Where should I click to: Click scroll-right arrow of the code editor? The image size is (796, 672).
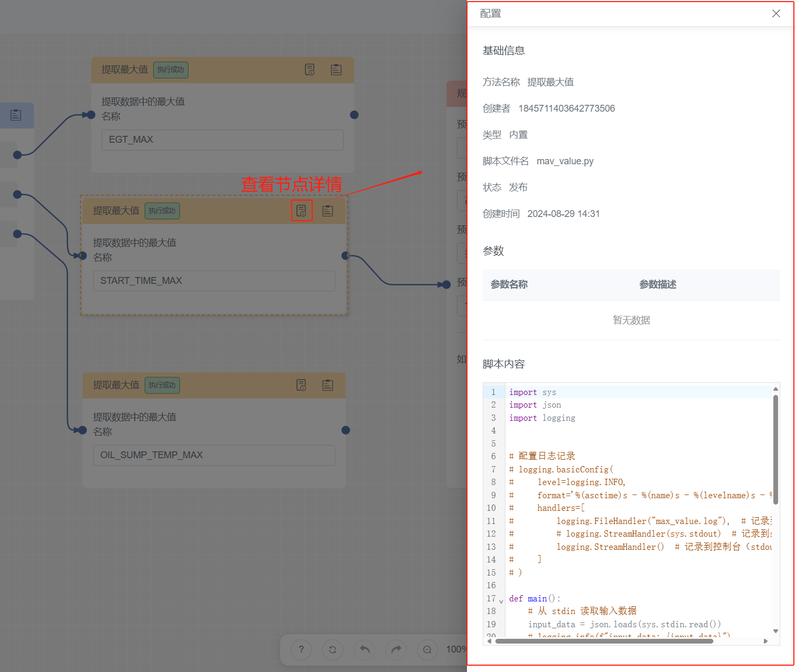coord(765,641)
